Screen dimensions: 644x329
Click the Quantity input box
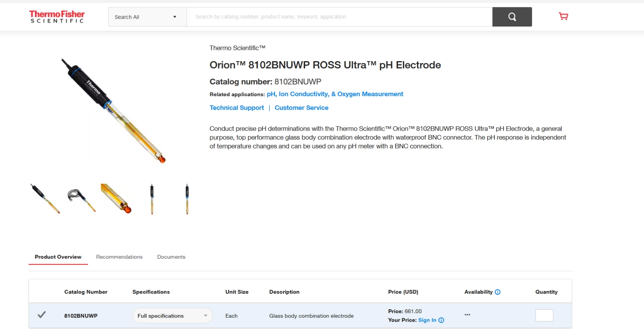(544, 315)
